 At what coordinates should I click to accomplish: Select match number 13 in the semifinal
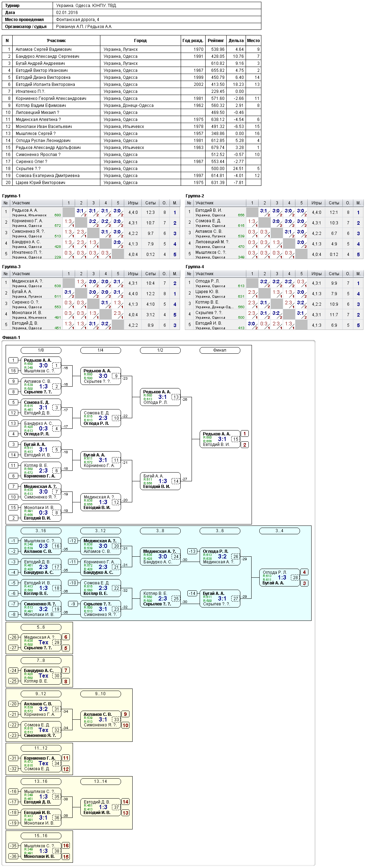click(176, 397)
